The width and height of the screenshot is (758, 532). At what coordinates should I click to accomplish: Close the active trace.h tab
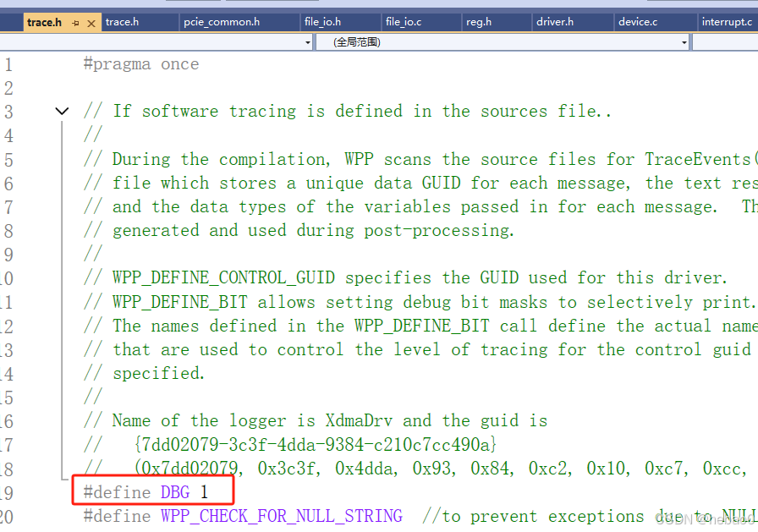pyautogui.click(x=90, y=22)
